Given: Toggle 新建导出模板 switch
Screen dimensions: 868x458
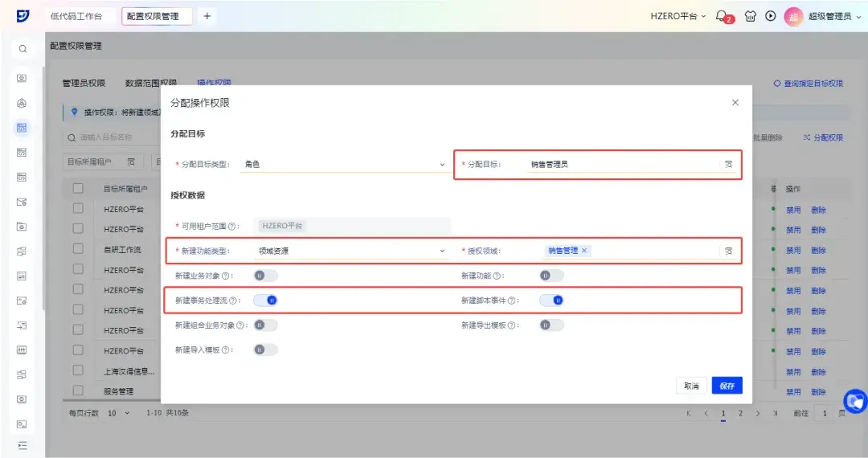Looking at the screenshot, I should tap(552, 325).
